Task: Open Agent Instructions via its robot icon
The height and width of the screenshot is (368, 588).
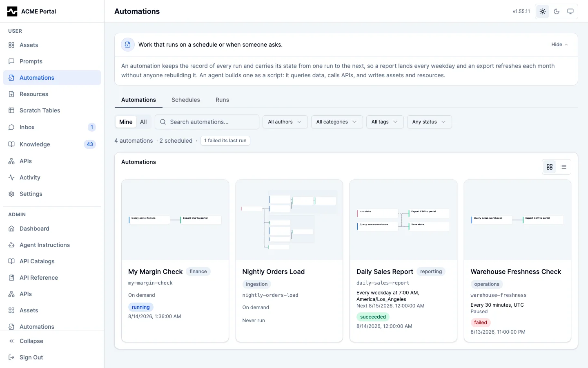Action: tap(11, 245)
